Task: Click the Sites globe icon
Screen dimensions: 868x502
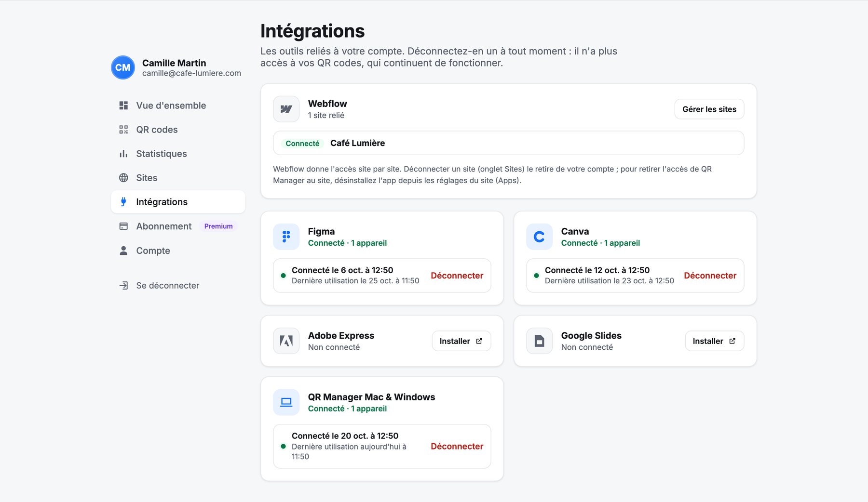Action: tap(123, 178)
